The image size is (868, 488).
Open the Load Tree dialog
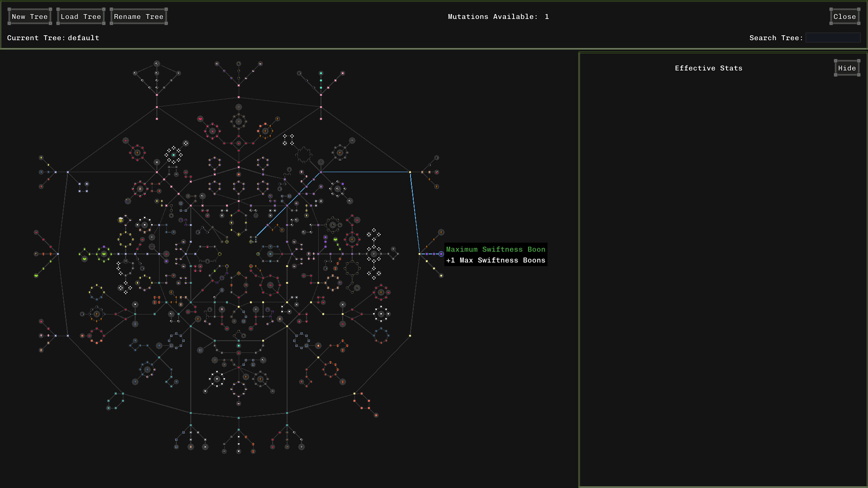tap(81, 17)
